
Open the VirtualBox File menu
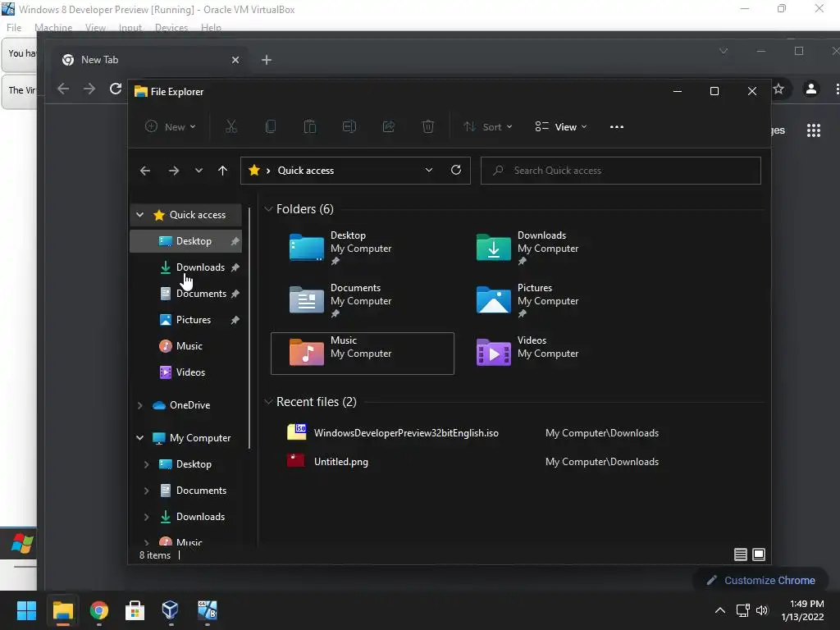coord(14,27)
